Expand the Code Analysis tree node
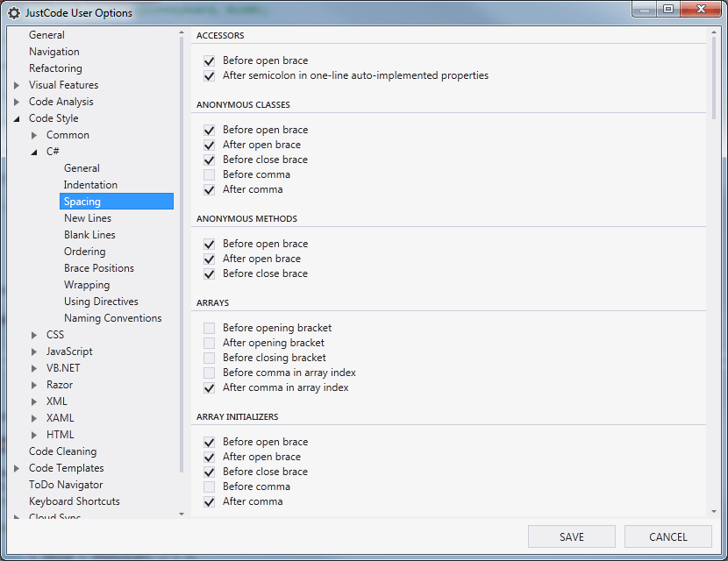728x561 pixels. pos(17,102)
